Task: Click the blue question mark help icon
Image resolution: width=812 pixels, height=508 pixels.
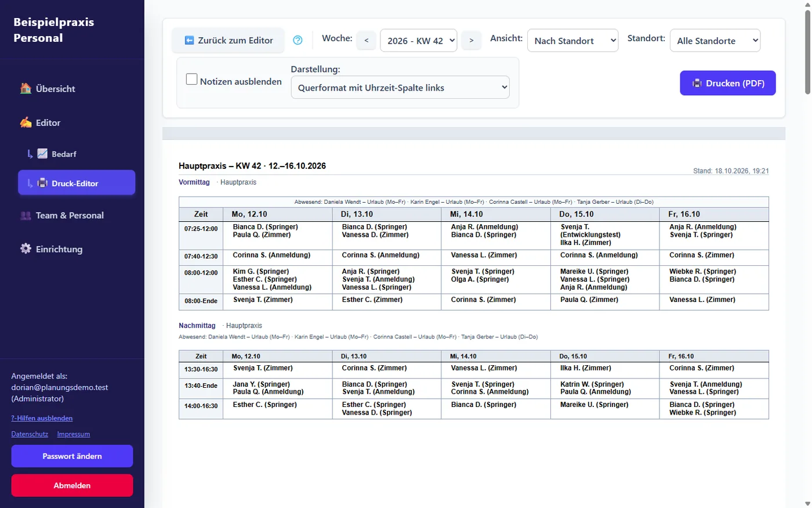Action: (x=298, y=40)
